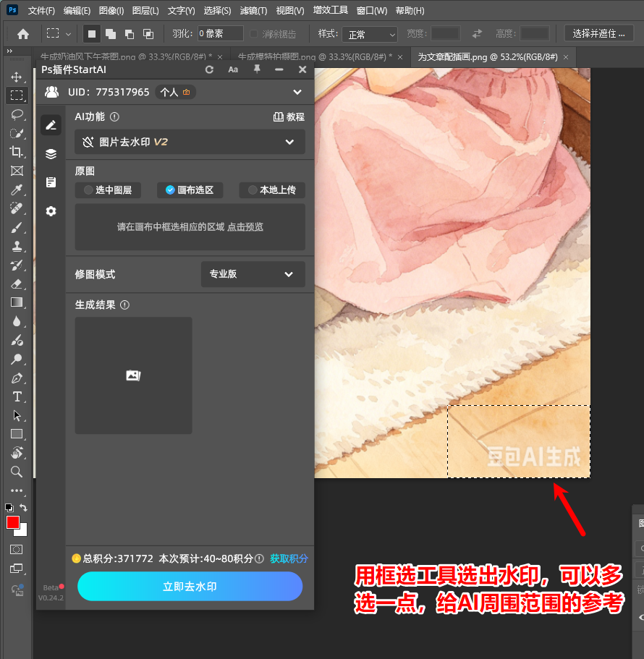Click the 立即去水印 button
The height and width of the screenshot is (659, 644).
click(190, 586)
